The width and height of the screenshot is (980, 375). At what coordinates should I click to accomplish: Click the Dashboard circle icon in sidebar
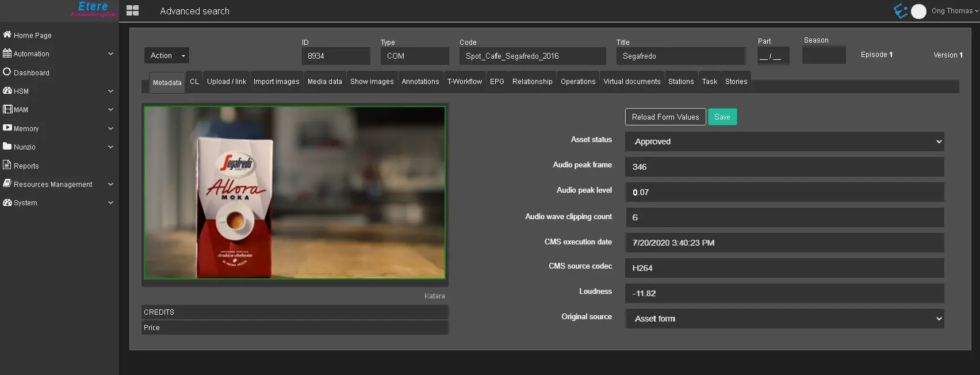click(x=7, y=72)
